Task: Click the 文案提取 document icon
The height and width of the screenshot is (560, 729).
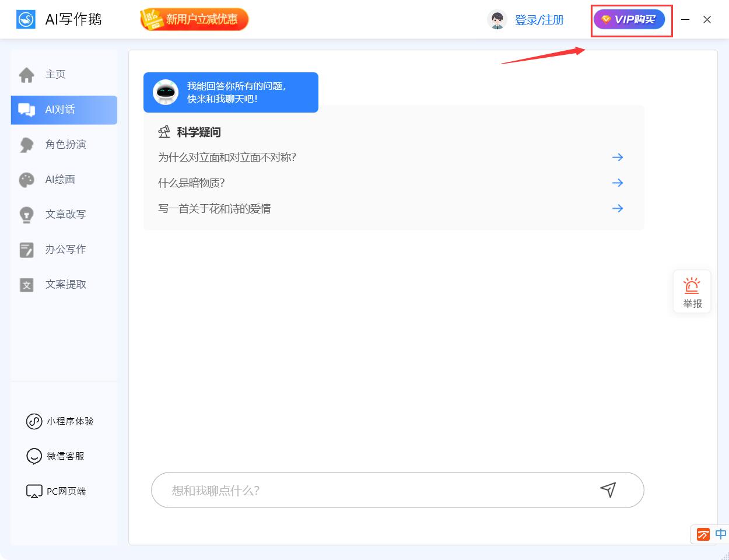Action: click(x=27, y=285)
